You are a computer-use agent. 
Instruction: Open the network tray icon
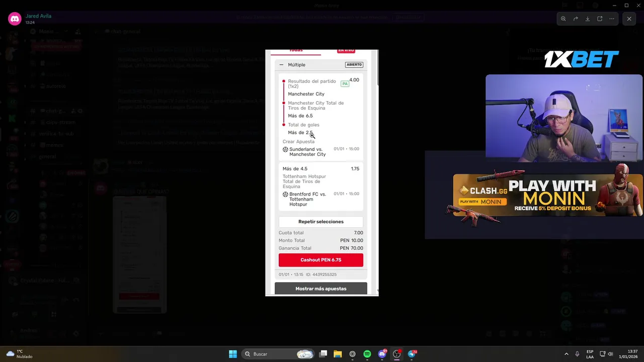(602, 354)
